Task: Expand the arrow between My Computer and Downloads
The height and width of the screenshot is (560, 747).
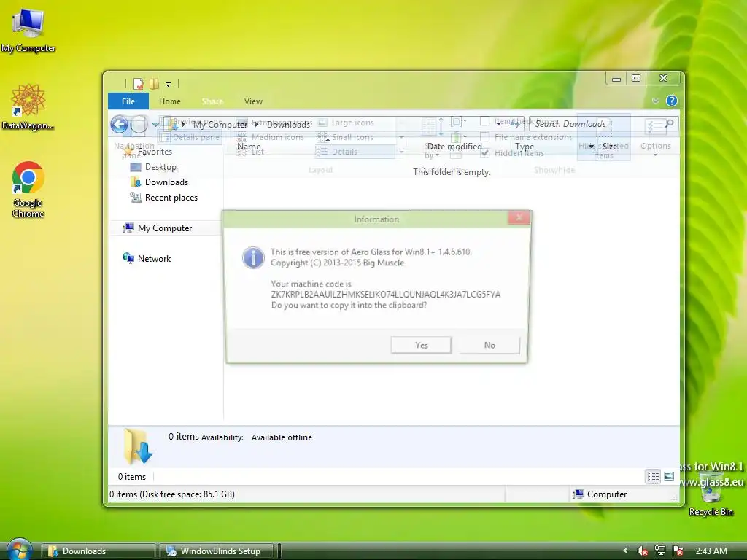Action: [x=256, y=124]
